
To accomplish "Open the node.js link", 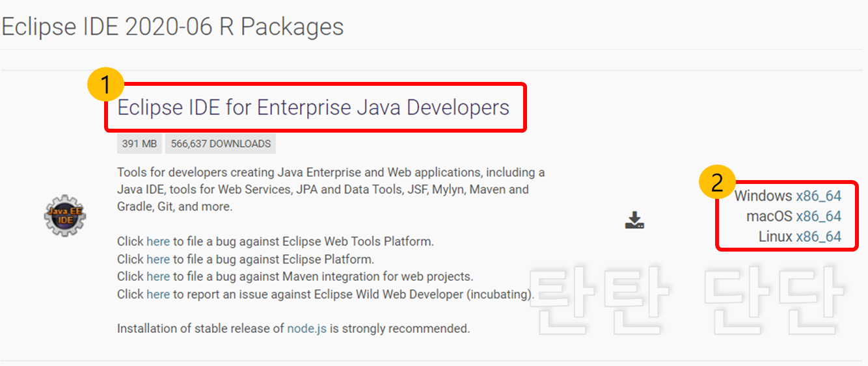I will (x=307, y=328).
